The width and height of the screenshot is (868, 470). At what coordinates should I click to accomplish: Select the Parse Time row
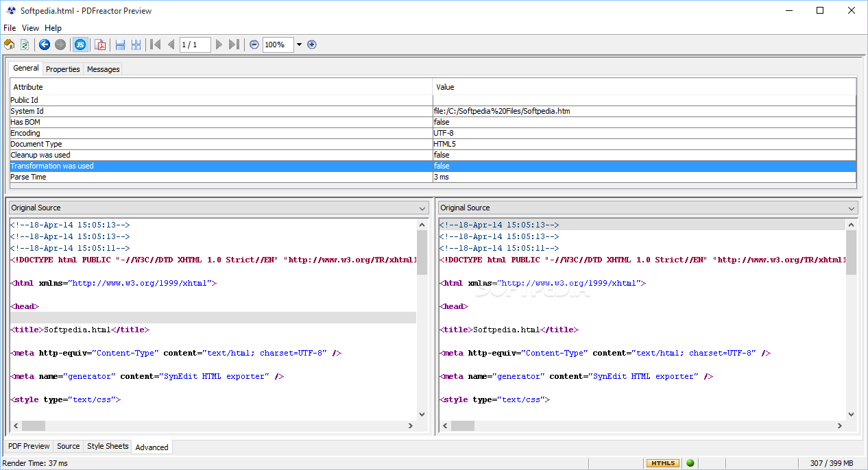pos(433,177)
